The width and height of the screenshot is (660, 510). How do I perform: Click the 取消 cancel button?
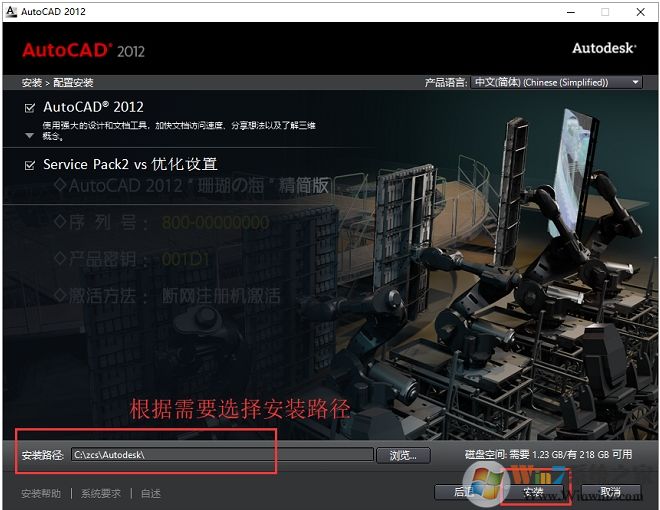click(611, 491)
